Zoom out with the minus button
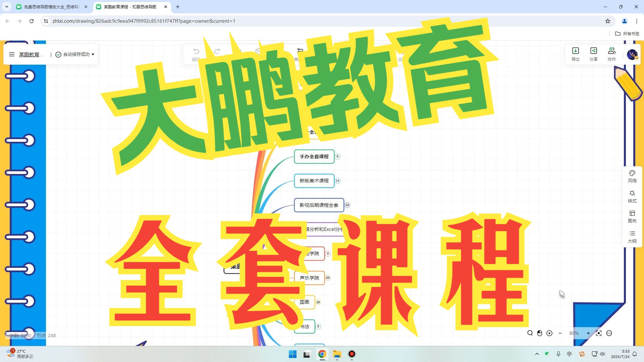The width and height of the screenshot is (644, 362). (560, 333)
